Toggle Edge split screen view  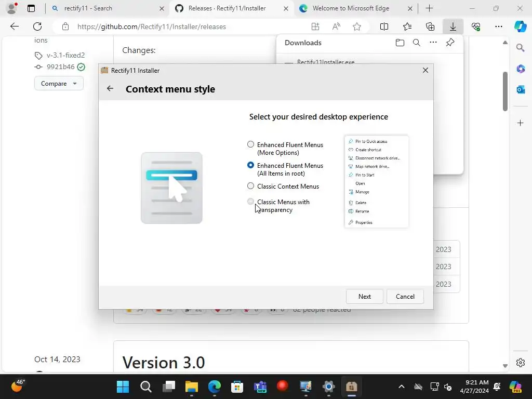click(384, 26)
